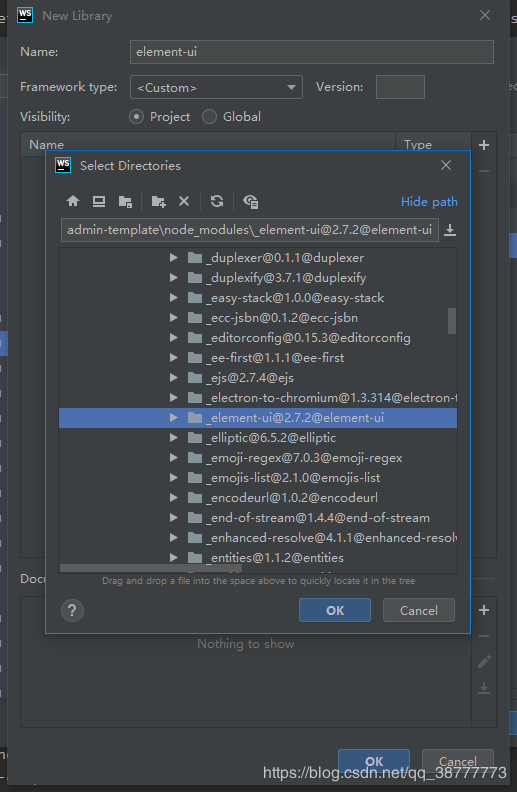Image resolution: width=517 pixels, height=792 pixels.
Task: Click the Name column header
Action: [x=208, y=144]
